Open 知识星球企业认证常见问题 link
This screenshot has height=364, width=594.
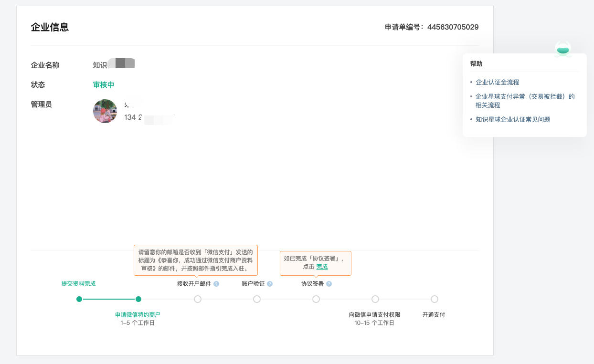[x=513, y=119]
